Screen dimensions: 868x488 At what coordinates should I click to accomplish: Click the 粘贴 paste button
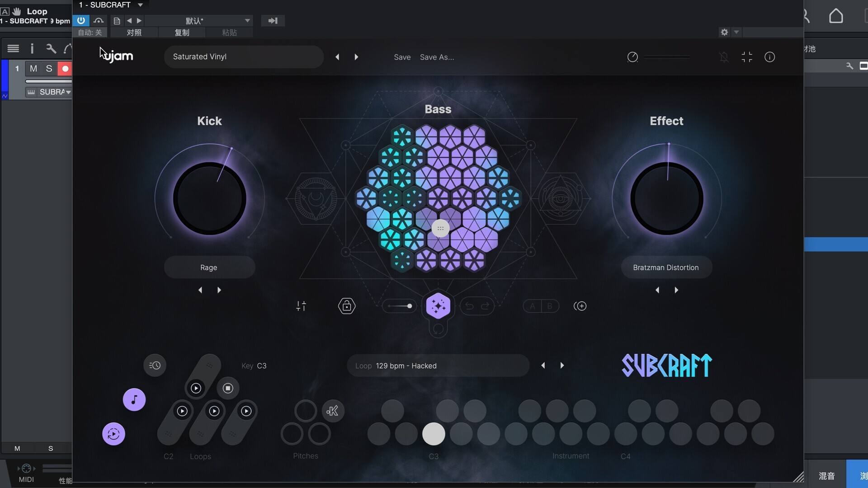tap(229, 33)
